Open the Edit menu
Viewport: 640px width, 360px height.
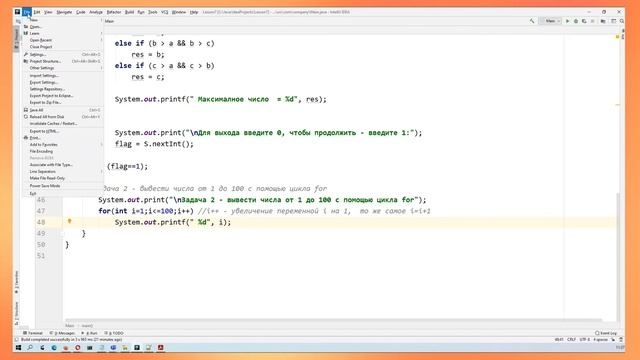[x=37, y=12]
